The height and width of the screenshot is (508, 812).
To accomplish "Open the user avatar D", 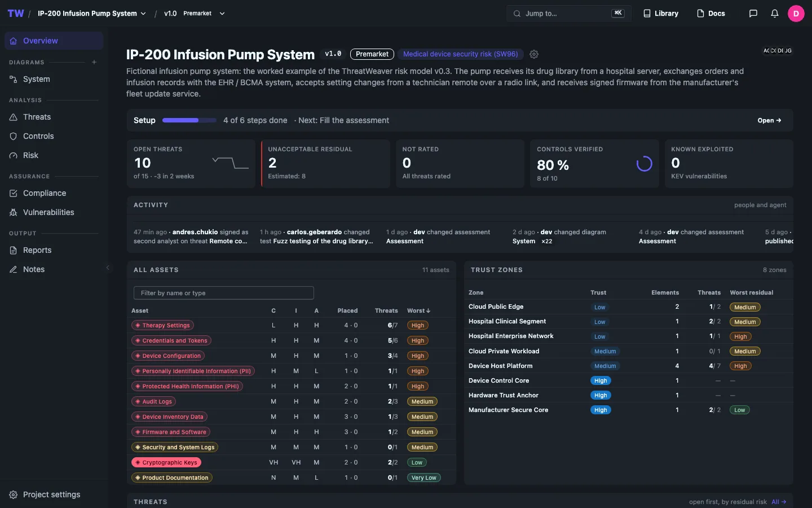I will coord(796,14).
